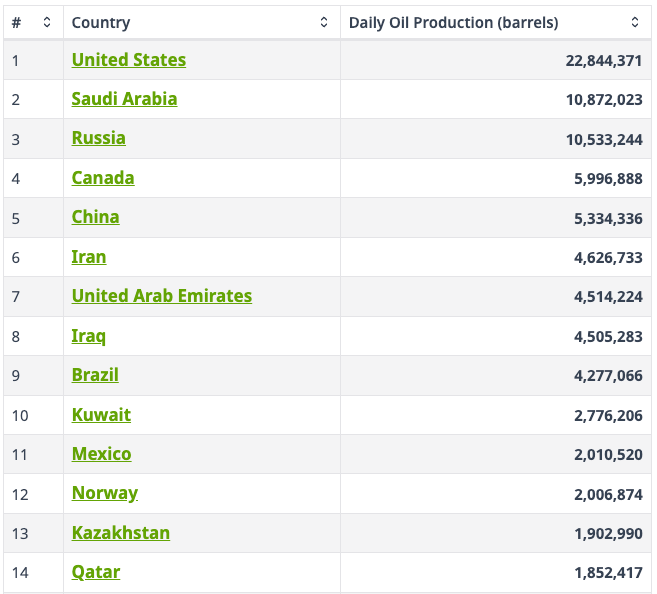This screenshot has width=657, height=594.
Task: Open the Norway country link
Action: (x=105, y=493)
